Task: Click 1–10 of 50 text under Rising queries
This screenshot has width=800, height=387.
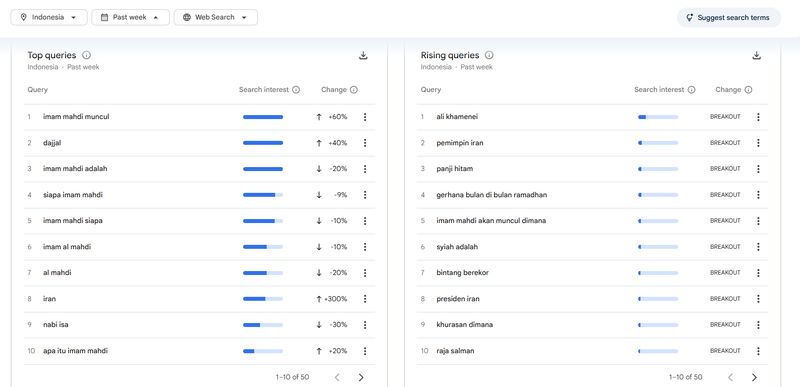Action: click(x=685, y=377)
